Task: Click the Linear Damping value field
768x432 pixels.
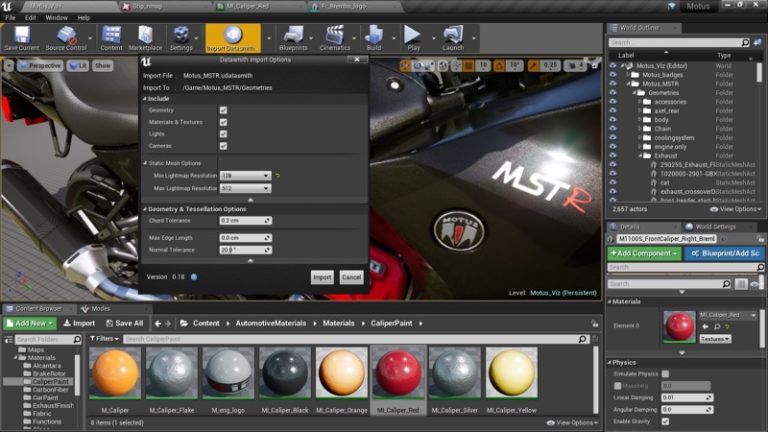Action: tap(687, 398)
